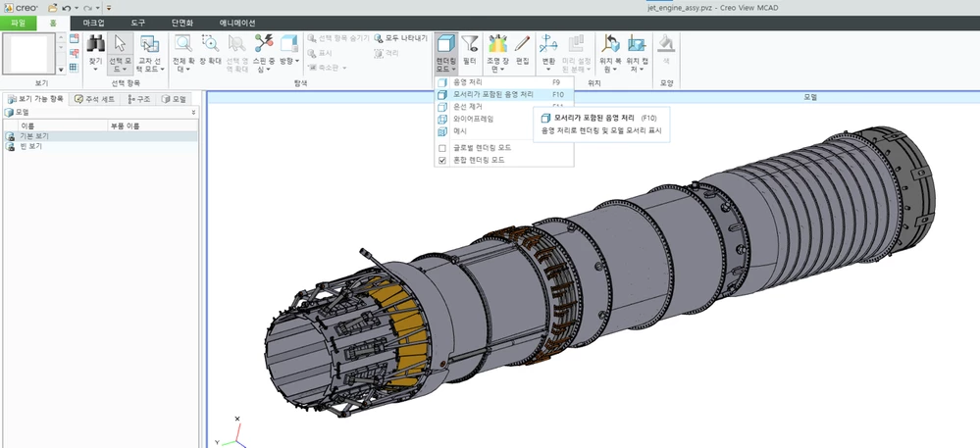
Task: Click the grid icon beside the view thumbnail
Action: [74, 68]
